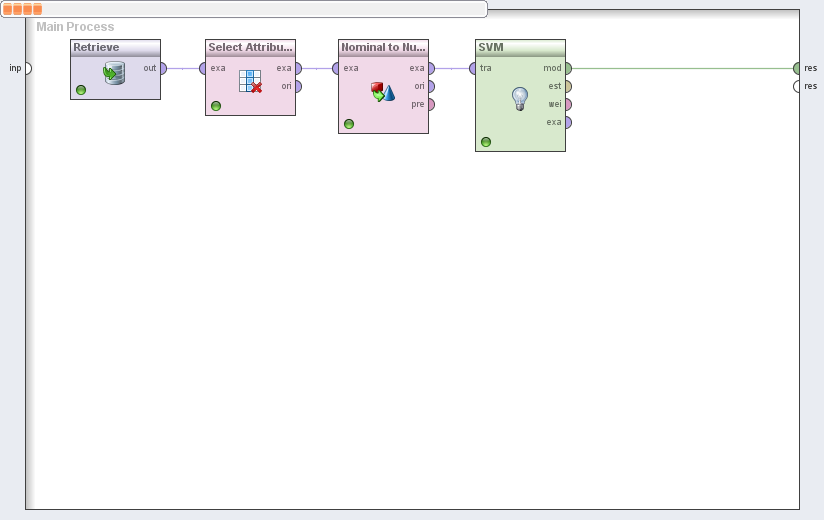This screenshot has width=824, height=520.
Task: Select the Nominal to Nu... operator title
Action: click(x=383, y=47)
